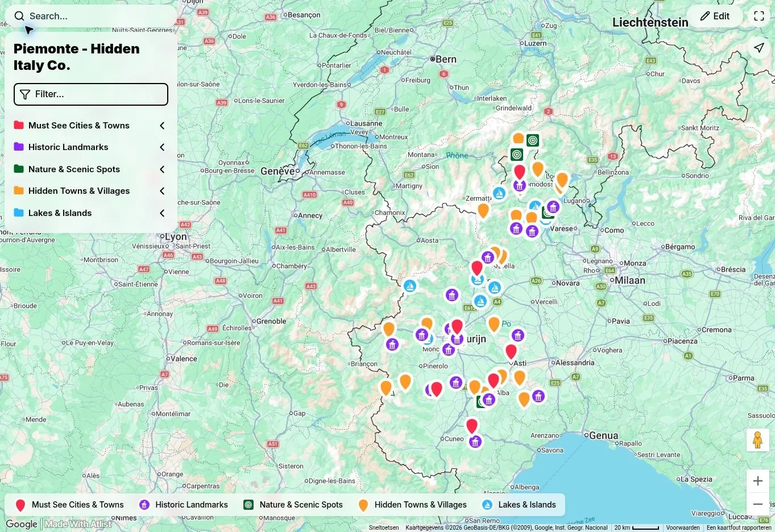Click the Filter input box
Viewport: 775px width, 532px height.
coord(91,94)
